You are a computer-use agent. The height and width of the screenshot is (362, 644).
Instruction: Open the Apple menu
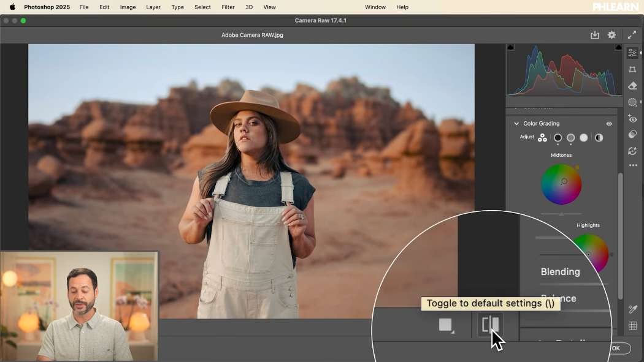pyautogui.click(x=12, y=7)
